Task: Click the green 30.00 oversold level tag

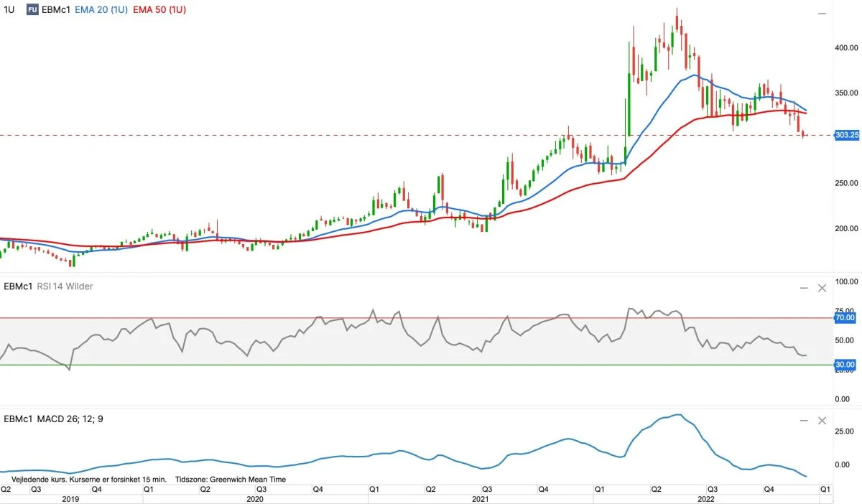Action: click(x=845, y=365)
